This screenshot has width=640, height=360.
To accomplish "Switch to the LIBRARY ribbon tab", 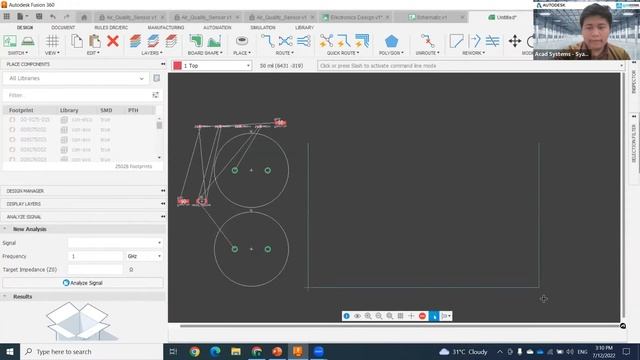I will click(x=304, y=27).
